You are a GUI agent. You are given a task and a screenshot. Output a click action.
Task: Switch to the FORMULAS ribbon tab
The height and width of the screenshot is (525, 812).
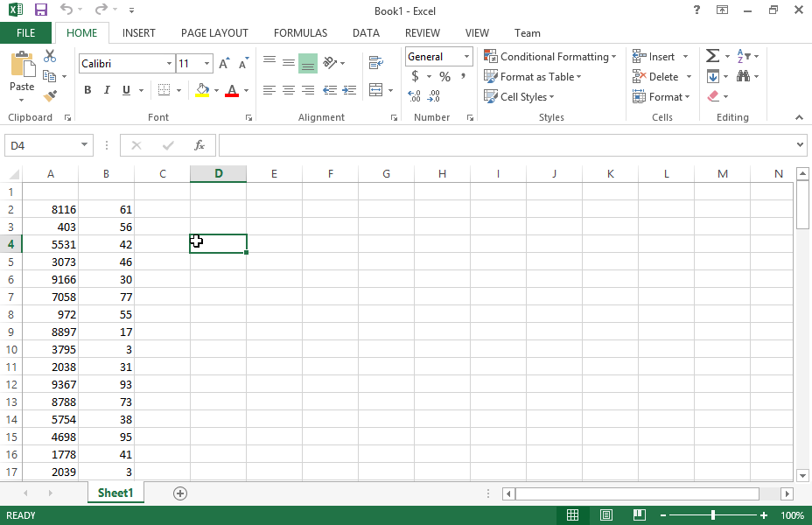tap(300, 33)
